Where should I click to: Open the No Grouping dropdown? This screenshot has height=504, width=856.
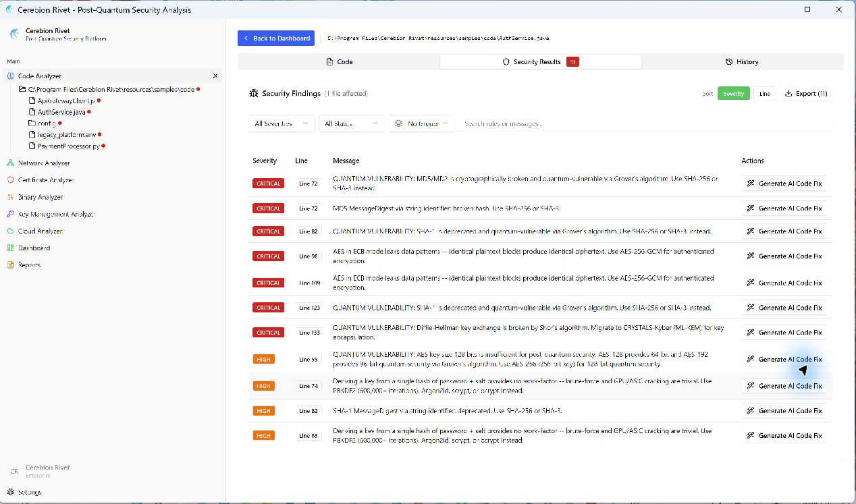click(423, 124)
